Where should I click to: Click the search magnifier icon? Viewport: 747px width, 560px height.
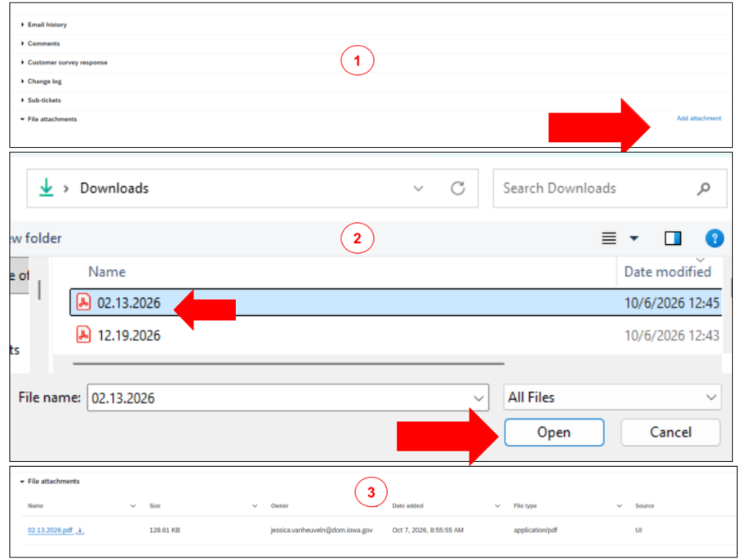[704, 189]
